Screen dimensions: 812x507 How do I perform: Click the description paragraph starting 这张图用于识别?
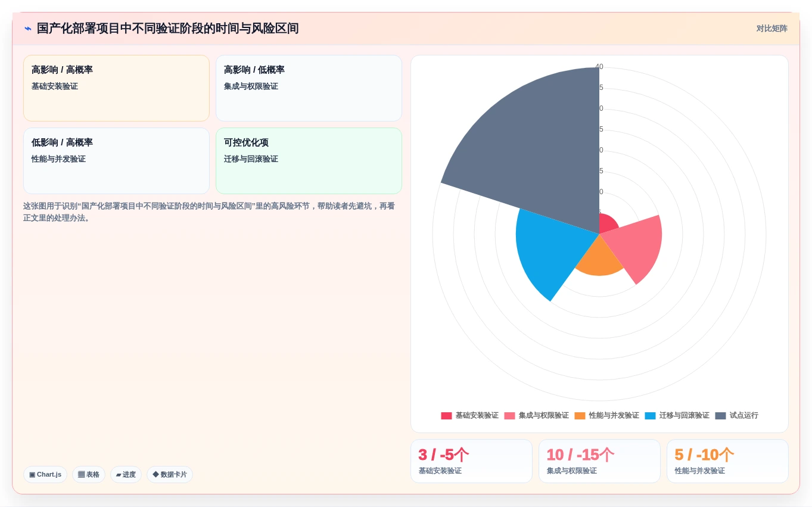coord(209,212)
